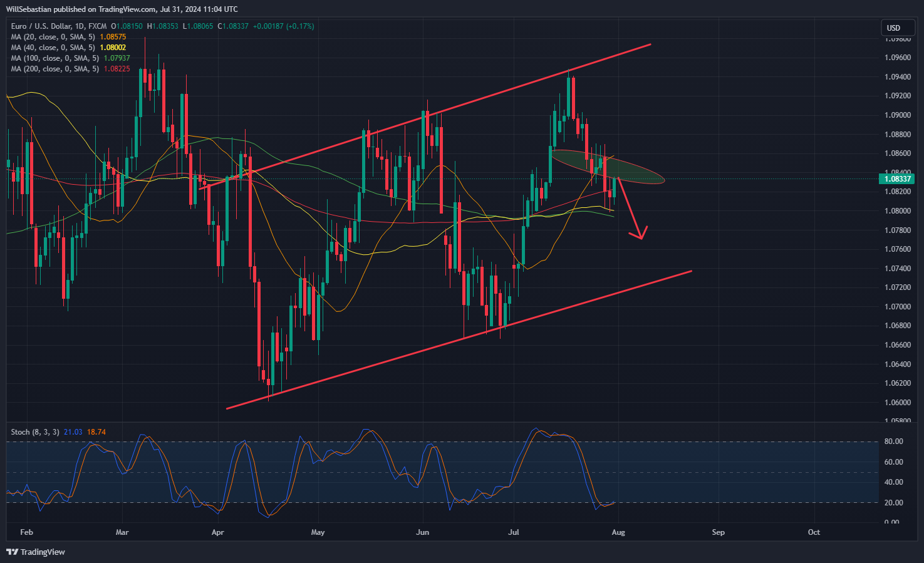Click the MA 40 value 1.08002

(113, 48)
